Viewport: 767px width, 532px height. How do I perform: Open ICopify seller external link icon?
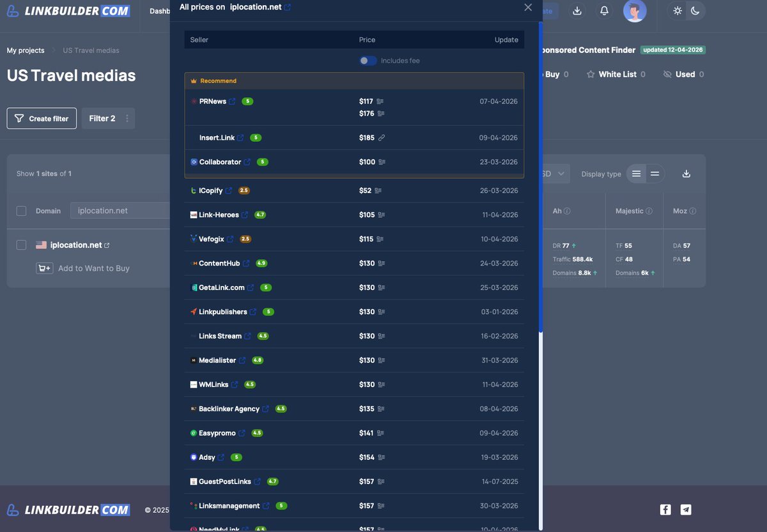pos(229,191)
